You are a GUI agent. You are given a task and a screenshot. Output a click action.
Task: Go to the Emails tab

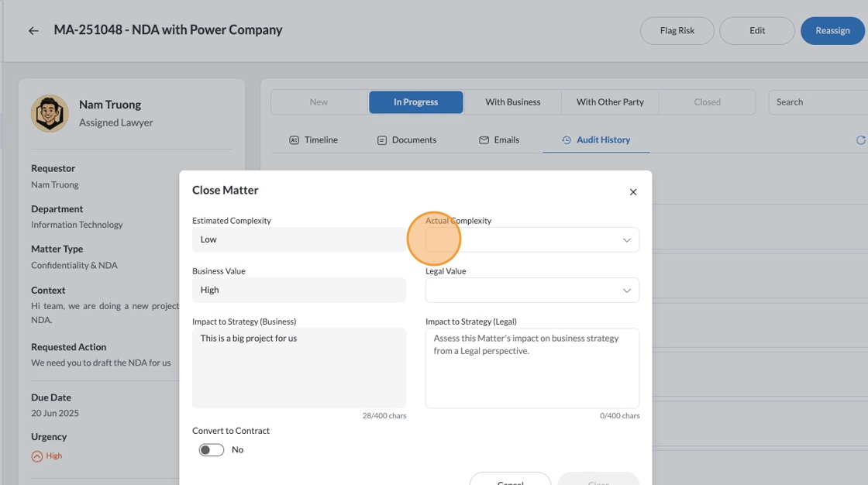coord(498,140)
